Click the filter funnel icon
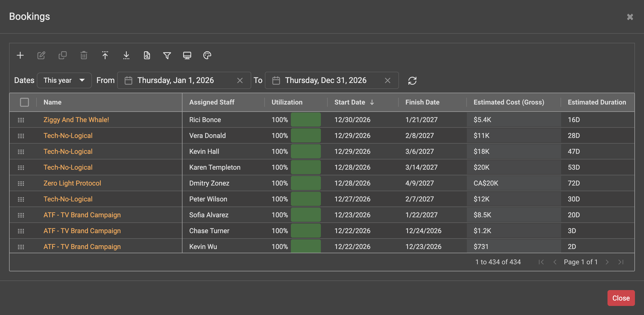Viewport: 644px width, 315px height. point(167,55)
